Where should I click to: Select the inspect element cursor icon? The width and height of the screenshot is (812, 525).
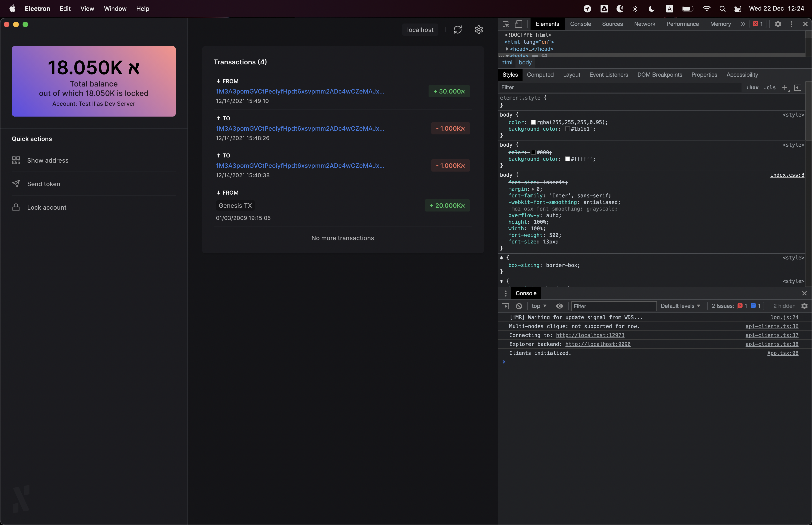pos(505,24)
